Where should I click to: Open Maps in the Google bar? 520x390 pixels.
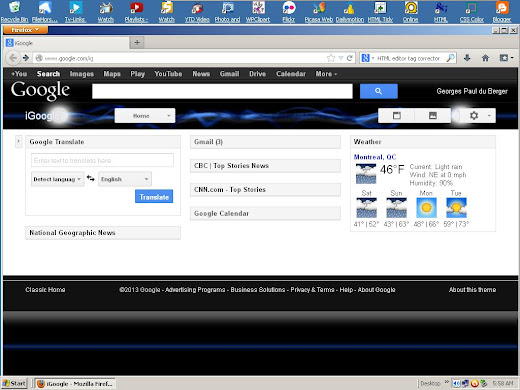pyautogui.click(x=112, y=74)
